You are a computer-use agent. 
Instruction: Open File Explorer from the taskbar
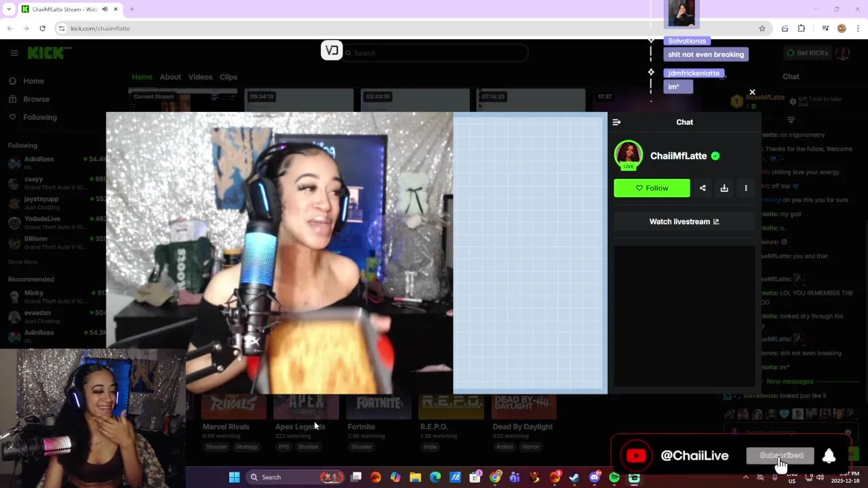(x=415, y=477)
